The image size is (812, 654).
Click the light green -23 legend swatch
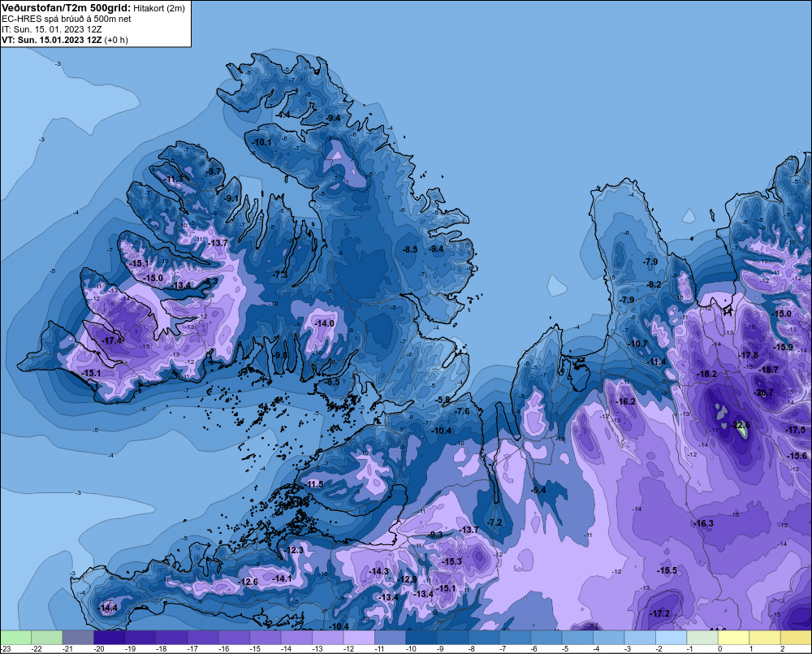point(15,637)
